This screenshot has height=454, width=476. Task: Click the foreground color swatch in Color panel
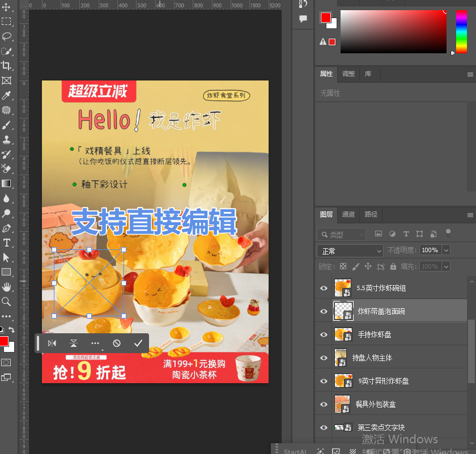coord(326,18)
